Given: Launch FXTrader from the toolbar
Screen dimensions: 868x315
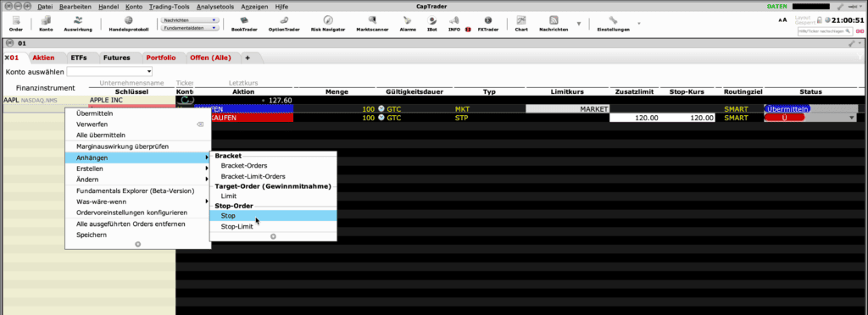Looking at the screenshot, I should pos(487,24).
